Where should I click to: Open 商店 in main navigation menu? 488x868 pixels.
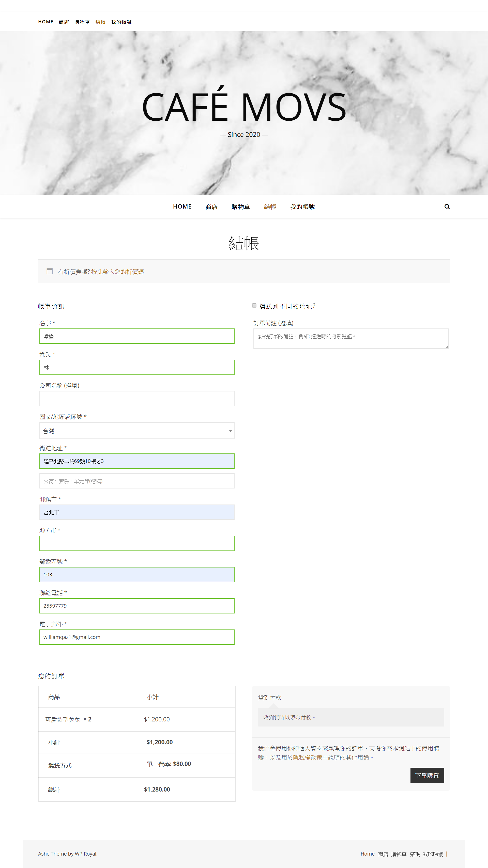tap(211, 207)
